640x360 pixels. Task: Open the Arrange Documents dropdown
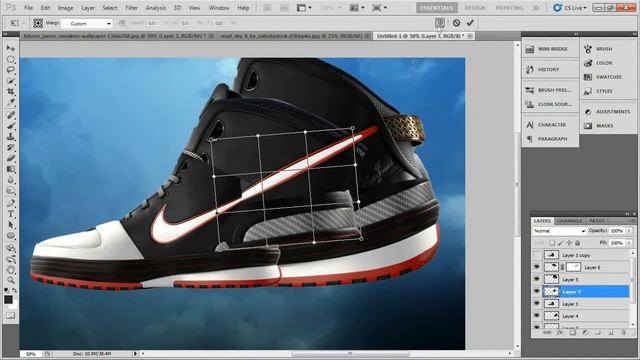357,8
